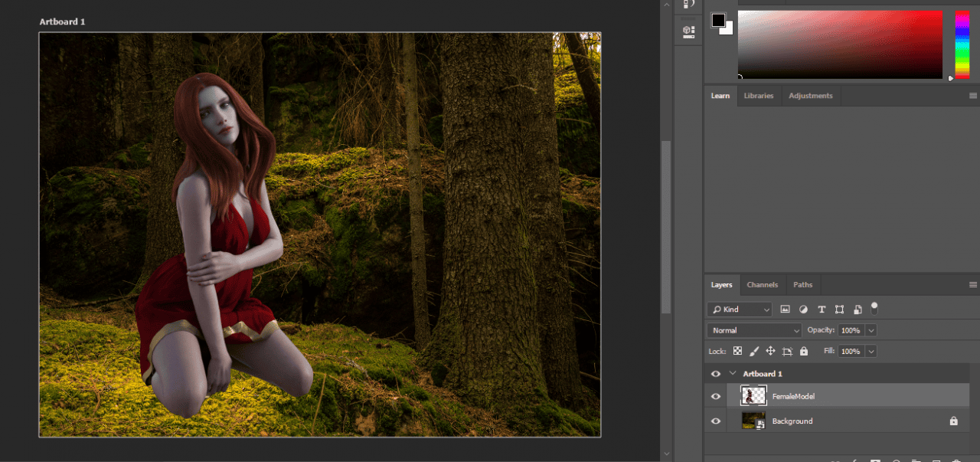Viewport: 980px width, 462px height.
Task: Hide the FemaleModel layer
Action: (715, 396)
